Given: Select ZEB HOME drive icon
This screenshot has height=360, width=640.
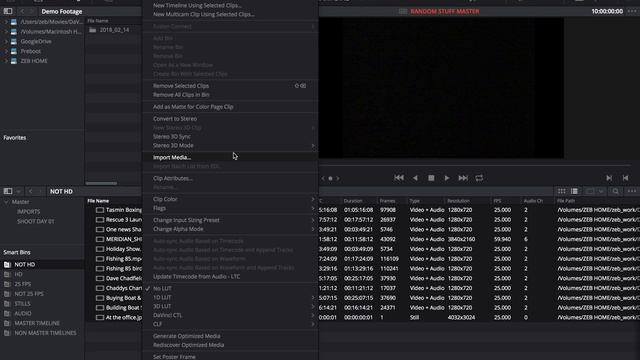Looking at the screenshot, I should pyautogui.click(x=14, y=61).
